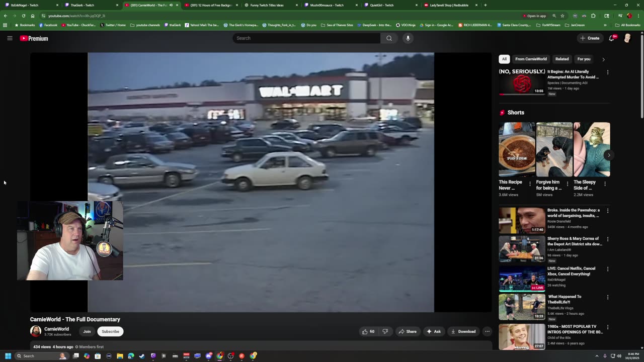This screenshot has width=644, height=362.
Task: Click the Chrome address bar URL
Action: [76, 16]
